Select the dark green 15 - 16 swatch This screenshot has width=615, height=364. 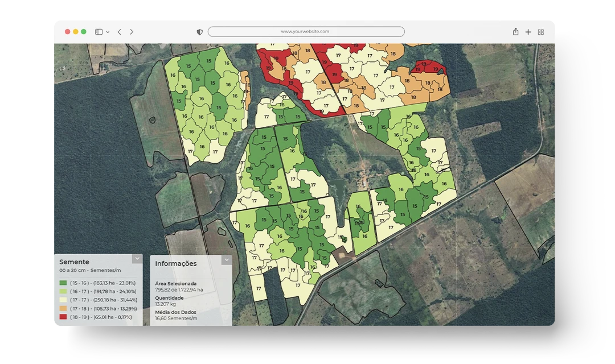tap(63, 283)
